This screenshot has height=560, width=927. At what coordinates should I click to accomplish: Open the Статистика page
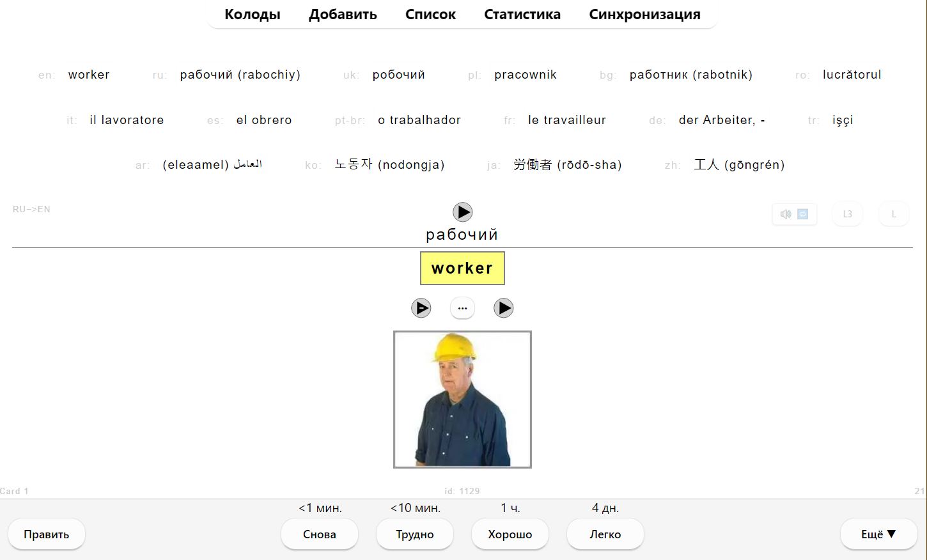(522, 14)
